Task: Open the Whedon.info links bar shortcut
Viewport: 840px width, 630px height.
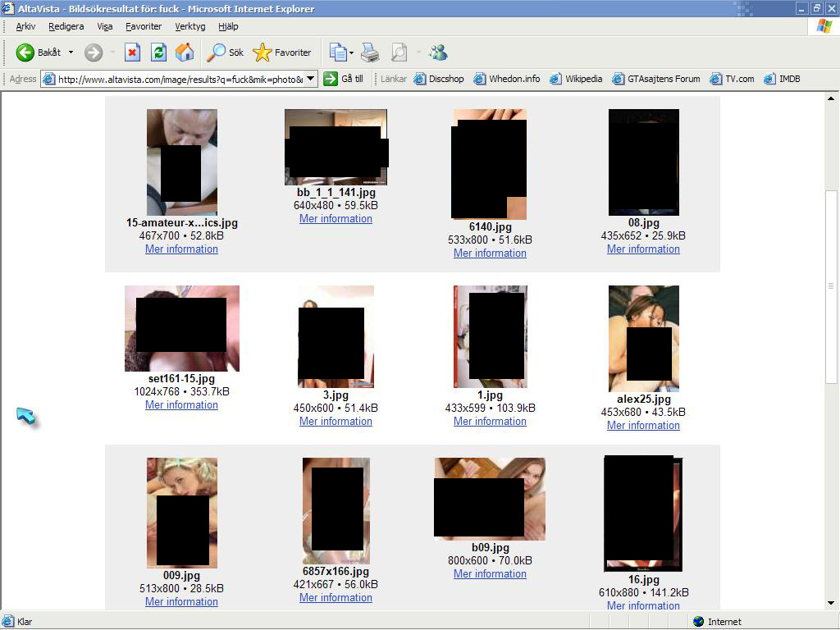Action: click(507, 79)
